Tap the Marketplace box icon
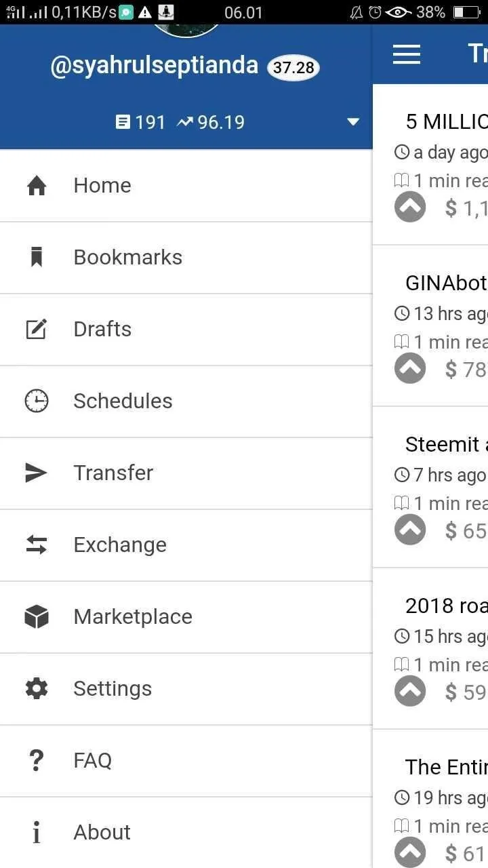488x868 pixels. (37, 616)
